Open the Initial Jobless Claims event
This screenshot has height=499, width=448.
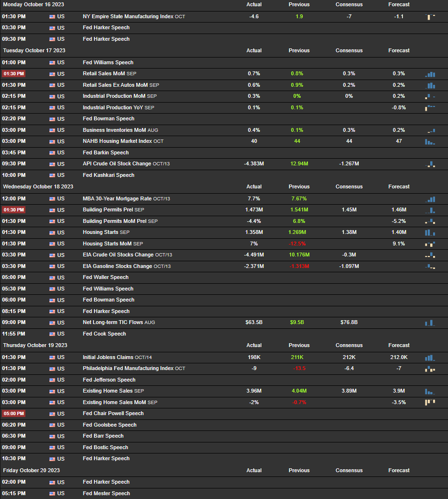pyautogui.click(x=117, y=358)
